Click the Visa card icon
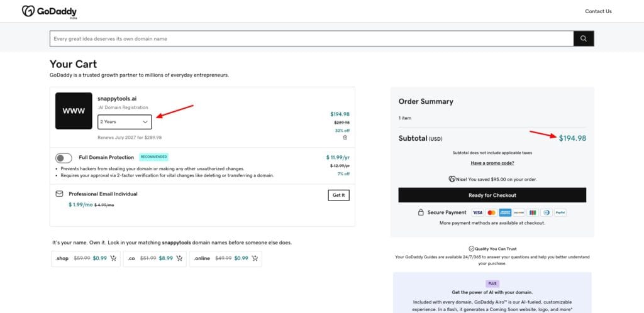This screenshot has height=313, width=644. 477,212
